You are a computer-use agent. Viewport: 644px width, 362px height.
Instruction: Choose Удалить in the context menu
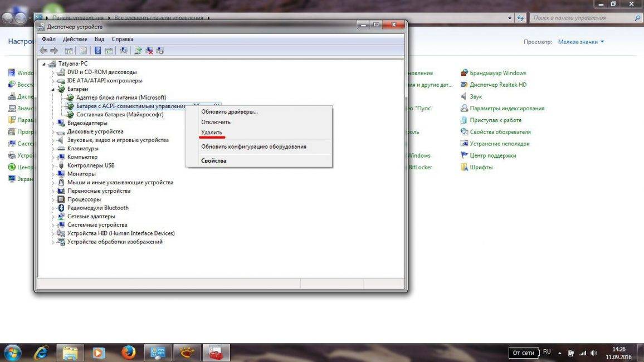(x=212, y=133)
